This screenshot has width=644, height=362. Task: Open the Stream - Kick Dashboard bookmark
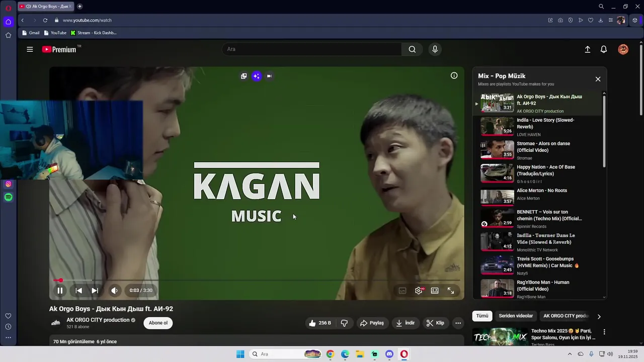pyautogui.click(x=94, y=33)
